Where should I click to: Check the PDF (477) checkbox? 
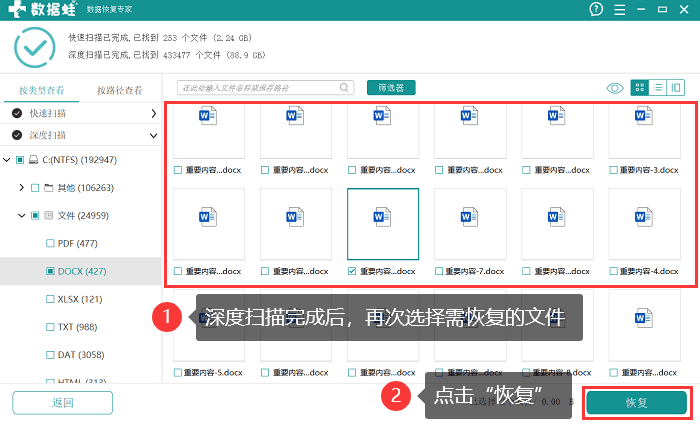point(50,243)
